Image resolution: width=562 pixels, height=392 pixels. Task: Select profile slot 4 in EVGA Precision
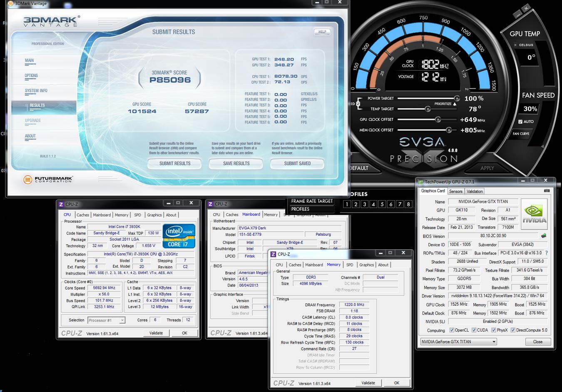click(373, 204)
